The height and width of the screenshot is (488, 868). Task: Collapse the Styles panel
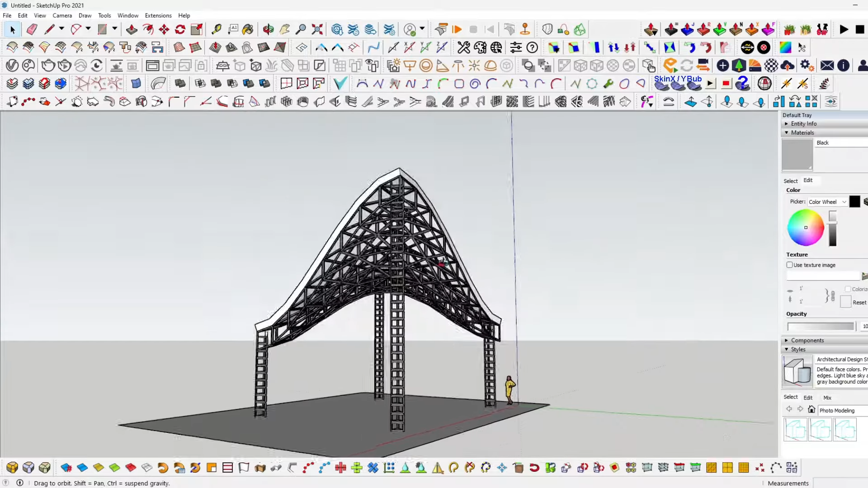tap(798, 350)
